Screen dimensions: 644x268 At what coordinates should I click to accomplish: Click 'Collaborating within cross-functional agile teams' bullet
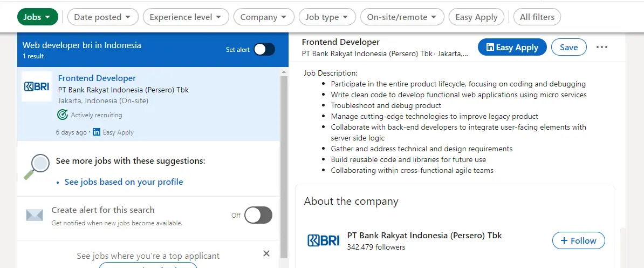click(412, 170)
